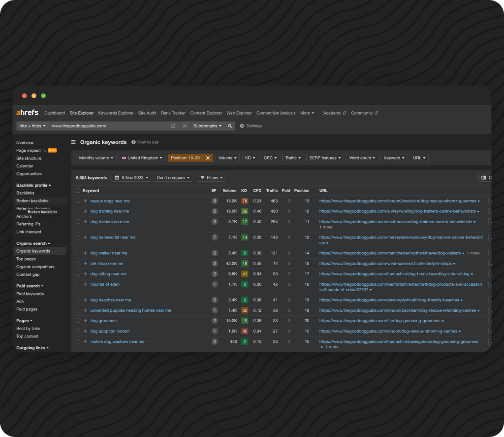Image resolution: width=504 pixels, height=437 pixels.
Task: Check the dog walker near me checkbox
Action: point(78,253)
